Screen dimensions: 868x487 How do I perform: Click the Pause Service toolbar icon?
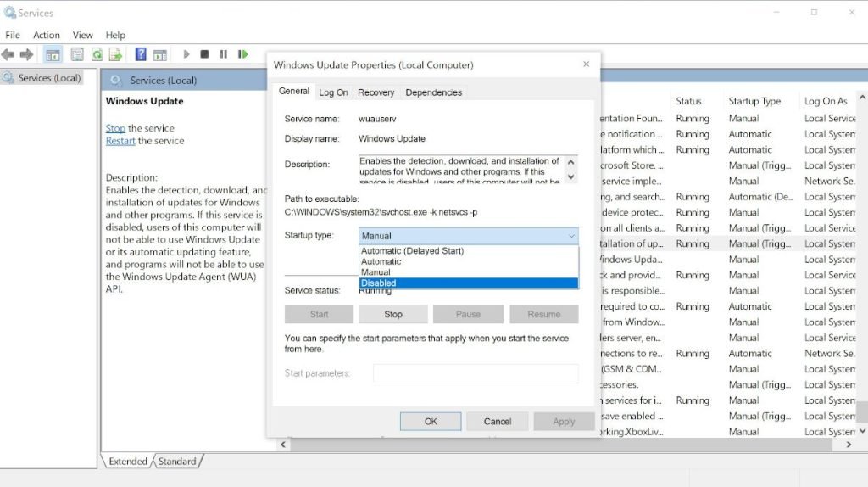pos(223,54)
